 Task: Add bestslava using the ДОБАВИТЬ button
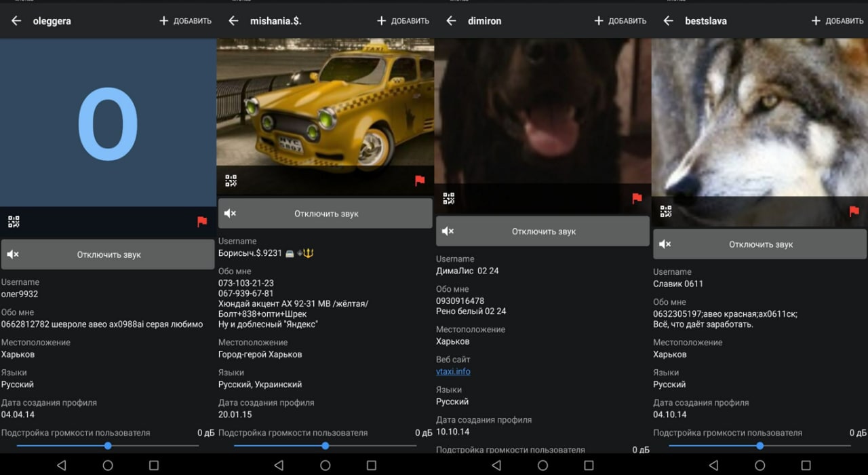[x=837, y=21]
